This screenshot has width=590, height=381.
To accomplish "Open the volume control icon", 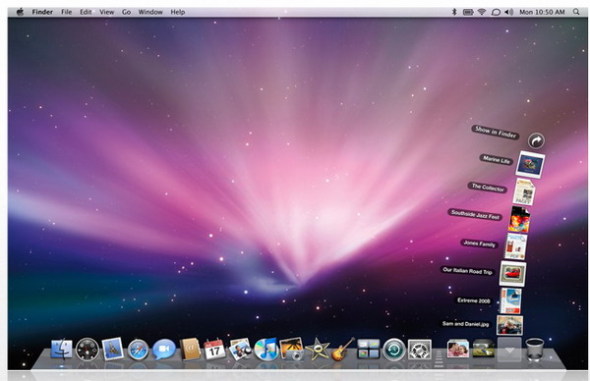I will click(x=509, y=12).
